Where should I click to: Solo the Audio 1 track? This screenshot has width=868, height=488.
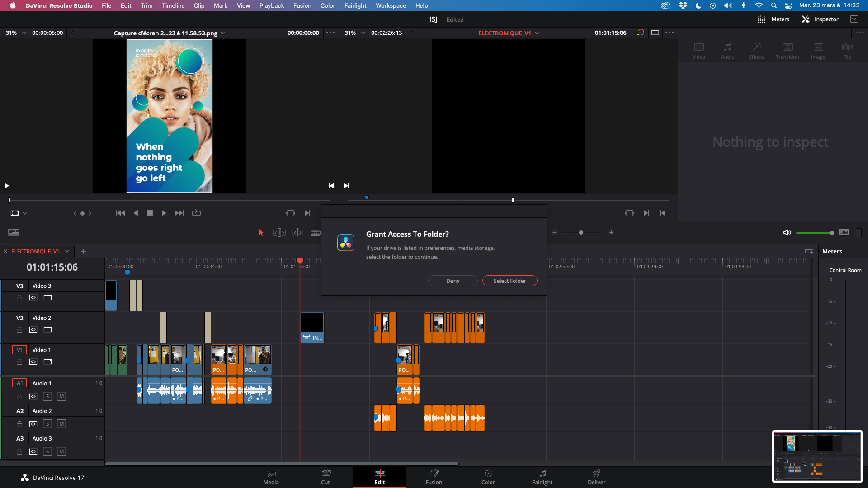coord(47,396)
